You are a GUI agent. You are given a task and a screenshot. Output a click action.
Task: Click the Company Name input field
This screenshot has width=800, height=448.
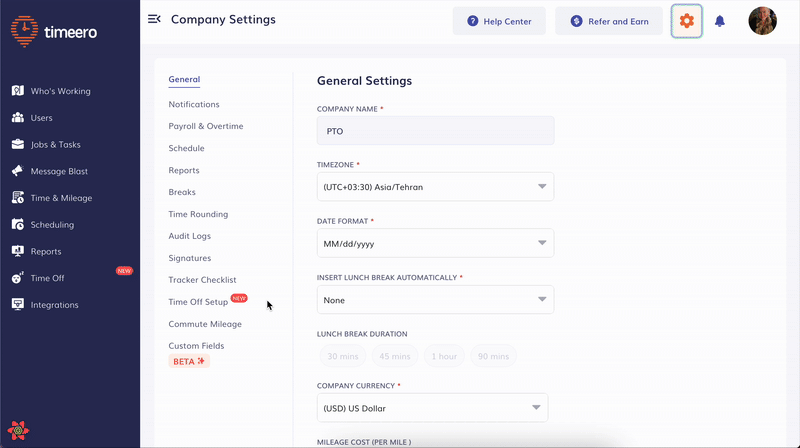tap(435, 130)
